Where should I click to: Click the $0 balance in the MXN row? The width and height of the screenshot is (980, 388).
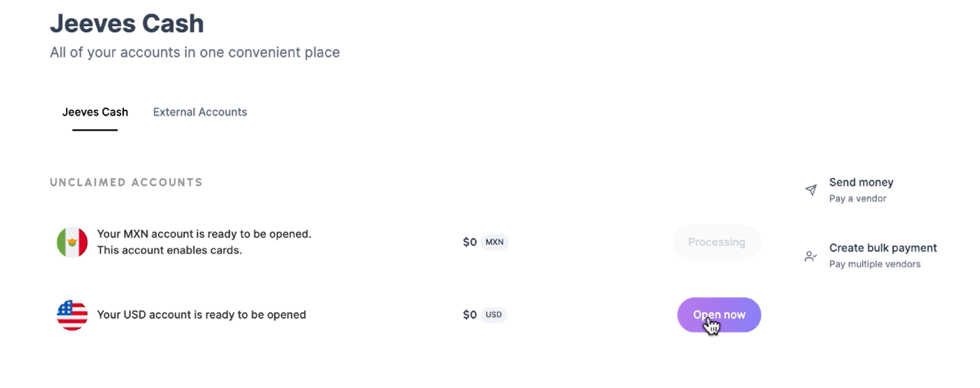[470, 242]
